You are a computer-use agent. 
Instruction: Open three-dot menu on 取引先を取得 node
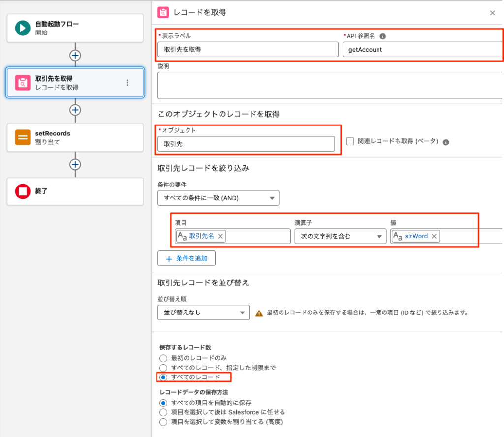coord(128,83)
